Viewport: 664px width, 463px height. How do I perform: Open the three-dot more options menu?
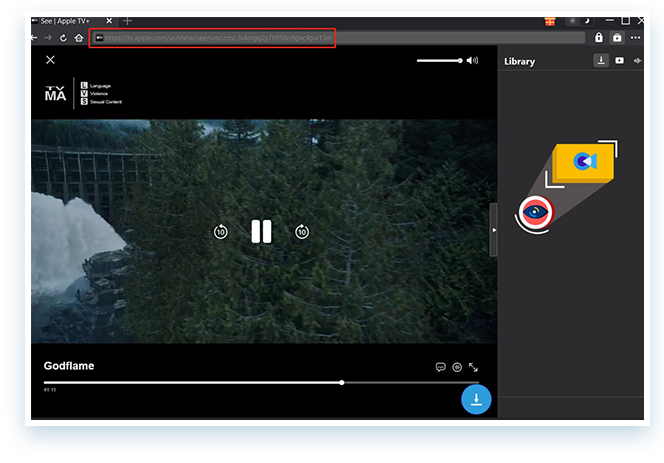click(635, 38)
